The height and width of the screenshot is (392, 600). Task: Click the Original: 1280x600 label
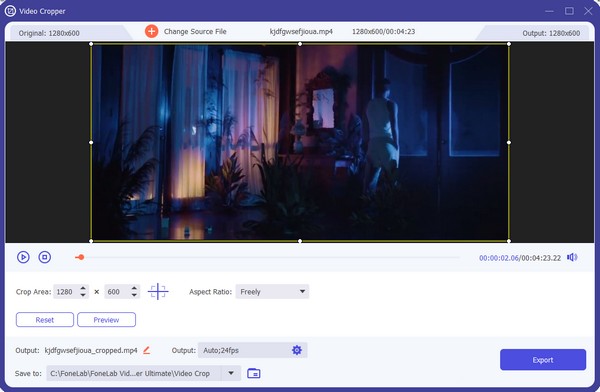click(49, 33)
